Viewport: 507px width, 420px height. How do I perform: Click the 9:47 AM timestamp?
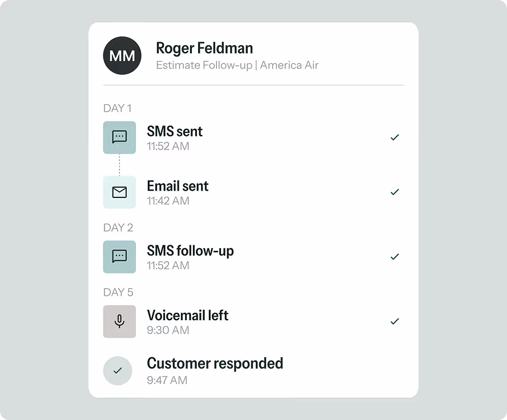click(167, 380)
